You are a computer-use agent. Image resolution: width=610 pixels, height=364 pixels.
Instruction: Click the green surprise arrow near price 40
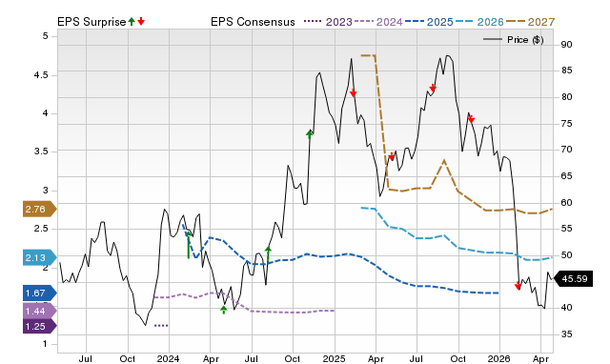pos(224,310)
